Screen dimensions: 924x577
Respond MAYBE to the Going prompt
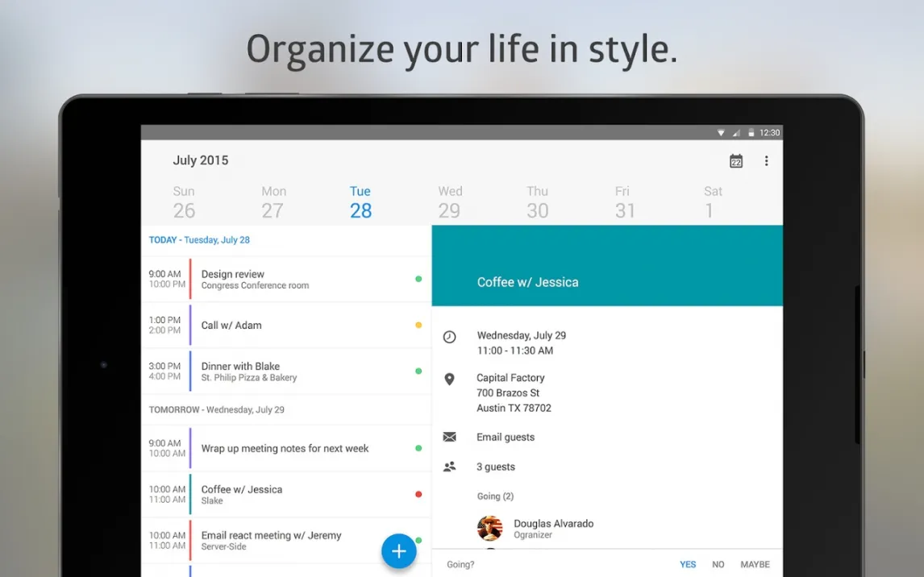coord(755,564)
